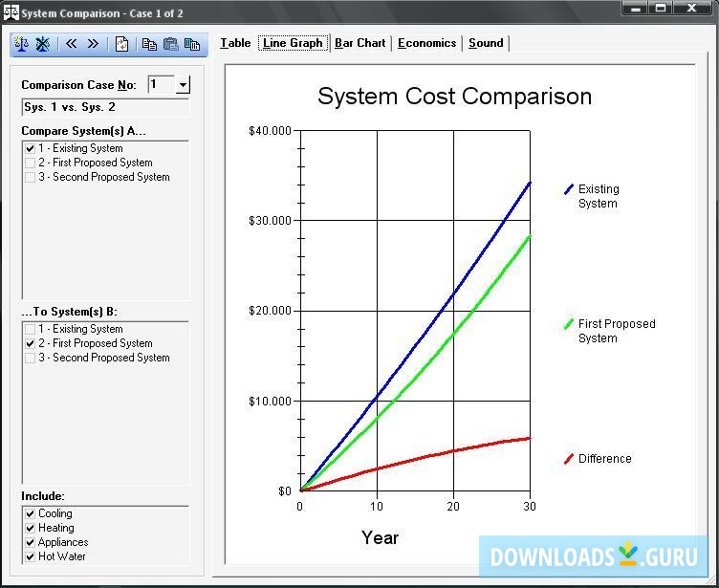Click the application icon in title bar
This screenshot has width=719, height=588.
[11, 12]
